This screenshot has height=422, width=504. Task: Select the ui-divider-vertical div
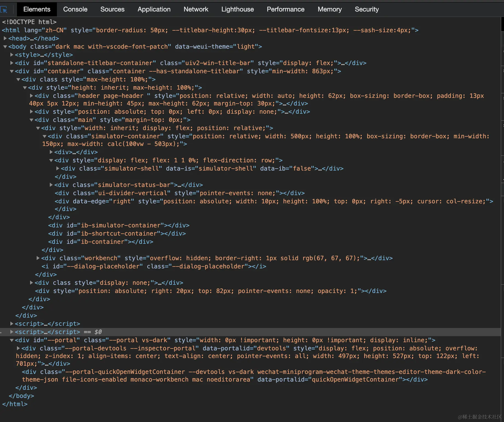[x=179, y=193]
